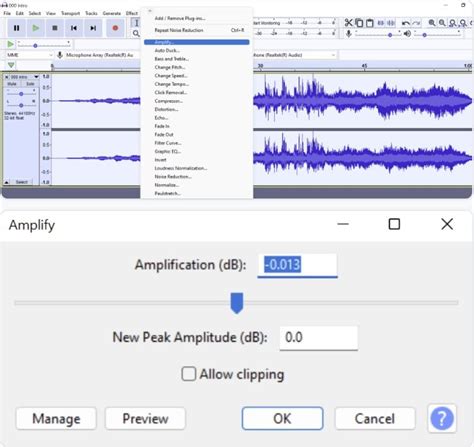
Task: Open the File menu
Action: point(7,13)
